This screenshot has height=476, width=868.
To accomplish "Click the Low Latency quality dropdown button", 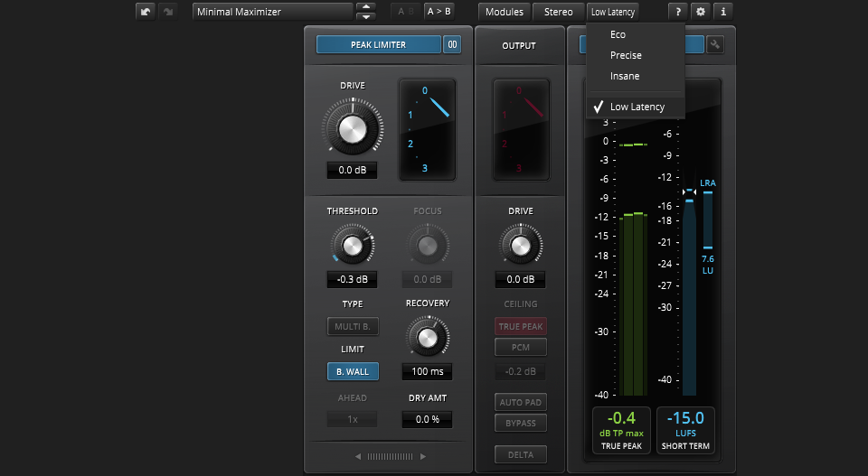I will click(613, 12).
